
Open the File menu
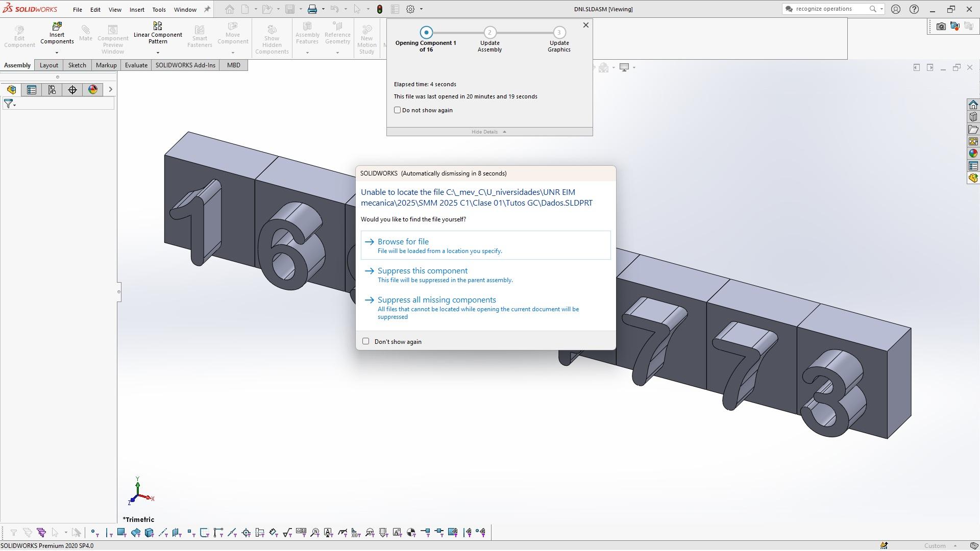[78, 9]
